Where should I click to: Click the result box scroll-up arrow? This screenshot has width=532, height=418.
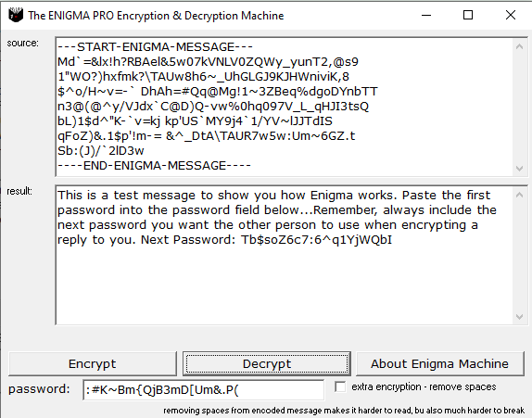click(x=519, y=195)
